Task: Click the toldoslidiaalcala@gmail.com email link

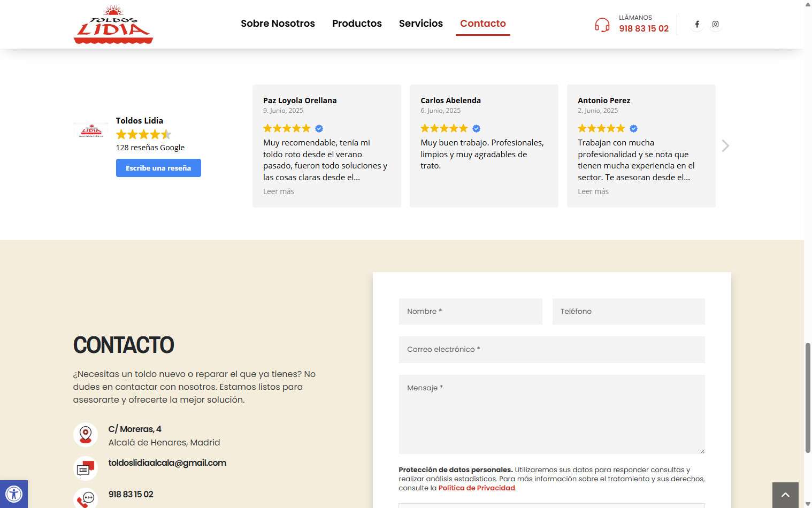Action: [x=167, y=463]
